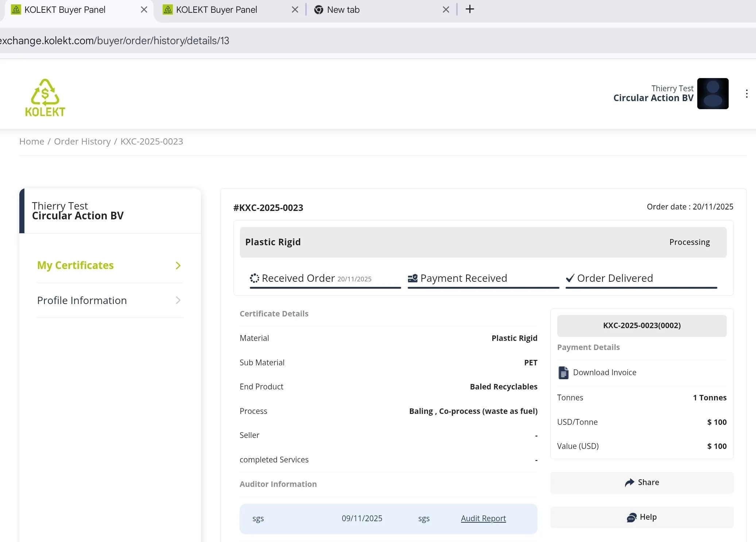Viewport: 756px width, 542px height.
Task: Switch to the second KOLEKT Buyer Panel tab
Action: click(x=216, y=10)
